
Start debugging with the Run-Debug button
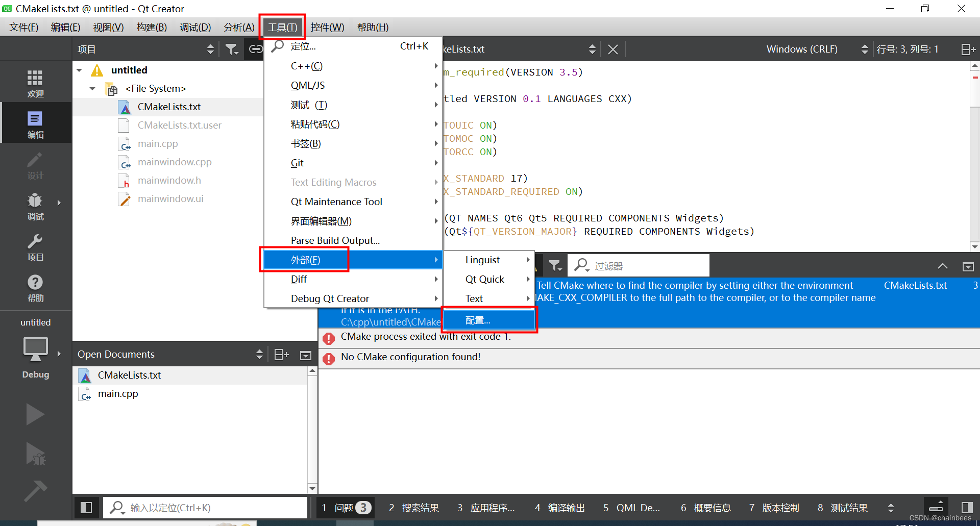tap(35, 453)
